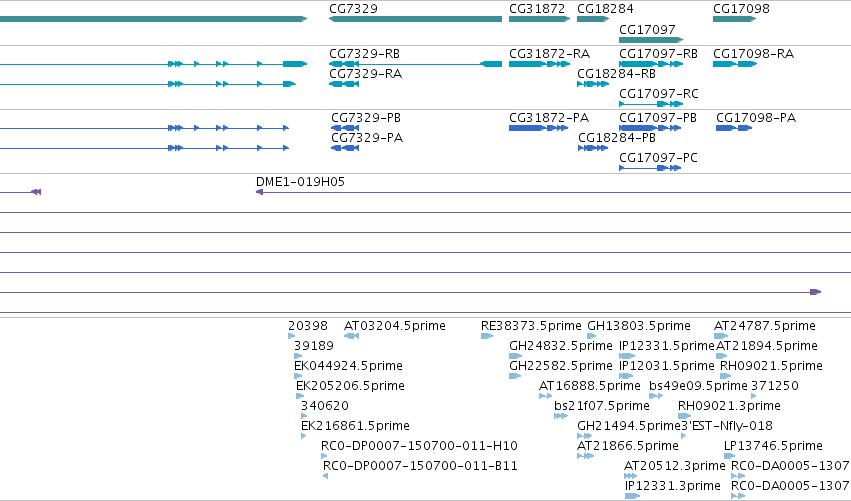Select the CG17097 gene glyph
Viewport: 851px width, 501px height.
[x=651, y=40]
